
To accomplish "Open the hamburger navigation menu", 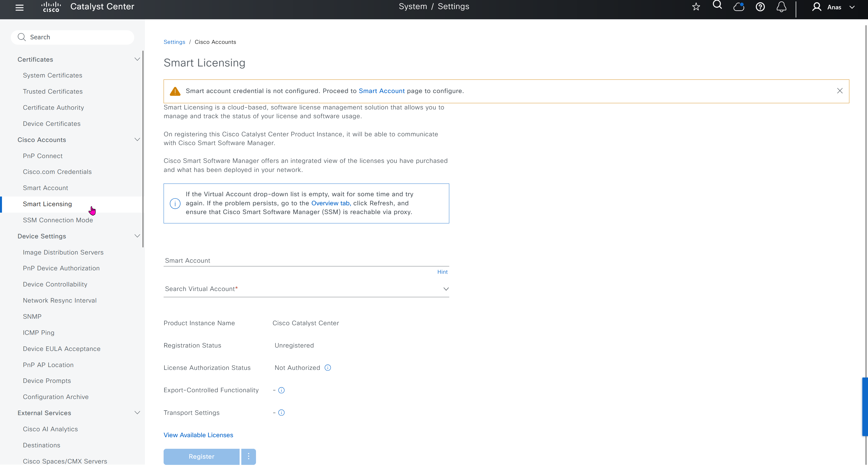I will point(19,7).
